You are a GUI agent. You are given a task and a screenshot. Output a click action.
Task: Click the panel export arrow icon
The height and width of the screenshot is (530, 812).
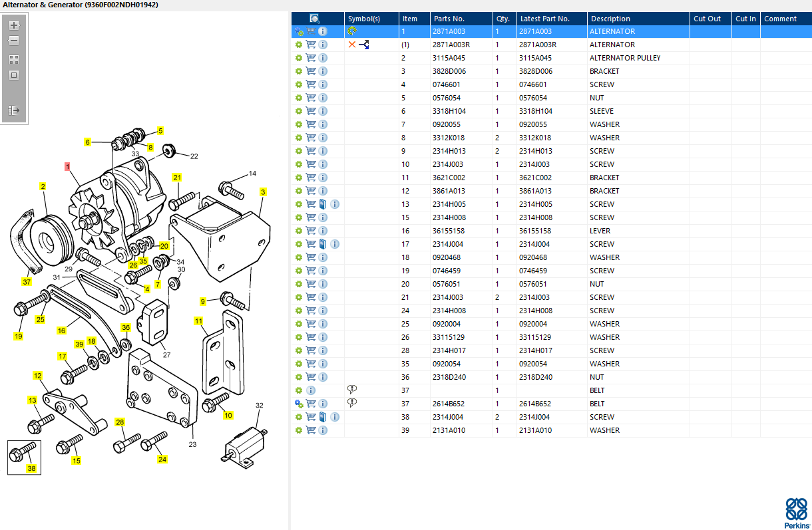pos(14,110)
